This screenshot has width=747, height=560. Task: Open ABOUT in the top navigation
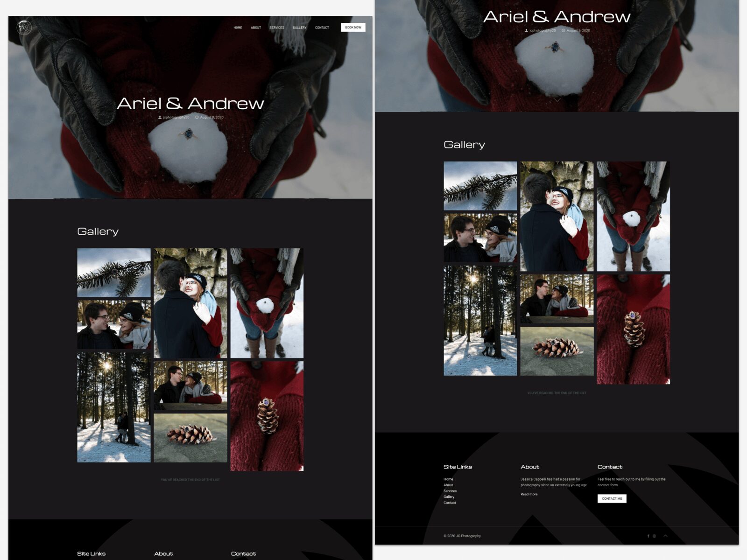pyautogui.click(x=256, y=28)
